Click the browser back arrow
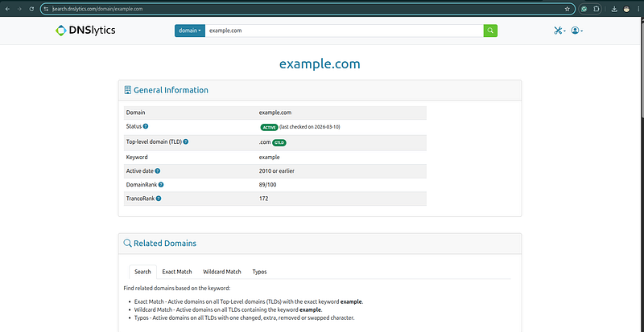 pos(7,9)
